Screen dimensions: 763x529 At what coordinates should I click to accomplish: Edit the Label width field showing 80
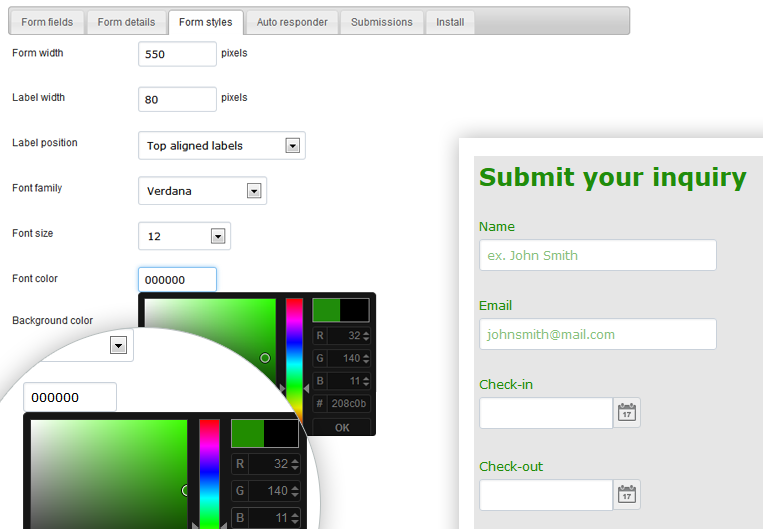coord(177,99)
